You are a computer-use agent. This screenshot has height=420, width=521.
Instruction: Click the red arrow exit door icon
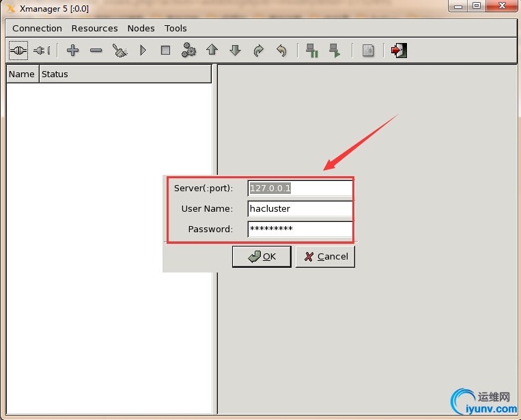(399, 51)
